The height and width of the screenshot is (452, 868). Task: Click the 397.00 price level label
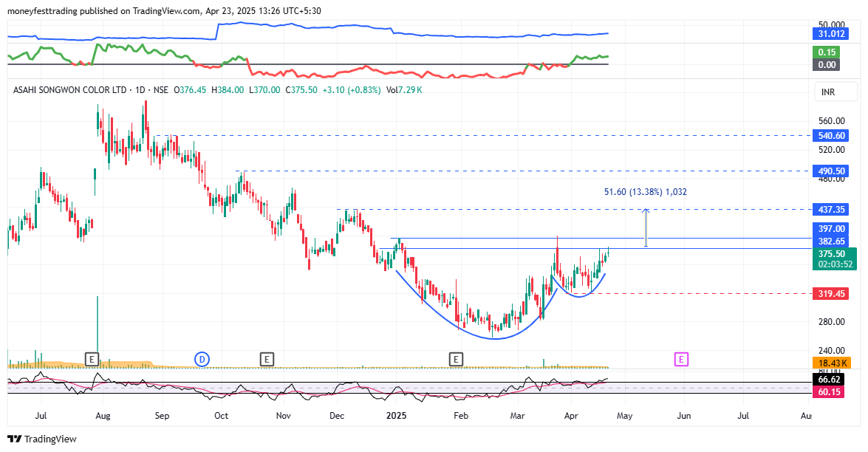tap(831, 228)
